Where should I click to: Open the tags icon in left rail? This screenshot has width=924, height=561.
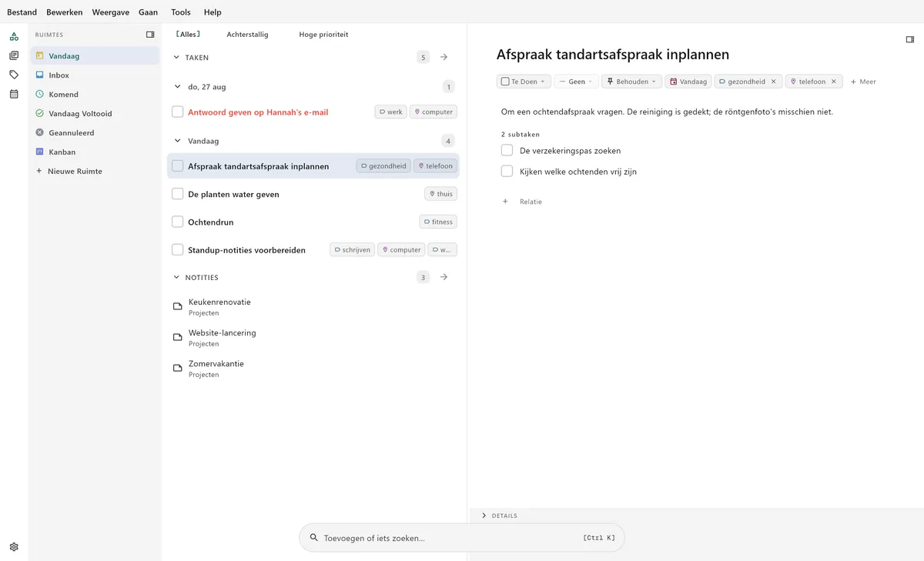[14, 75]
